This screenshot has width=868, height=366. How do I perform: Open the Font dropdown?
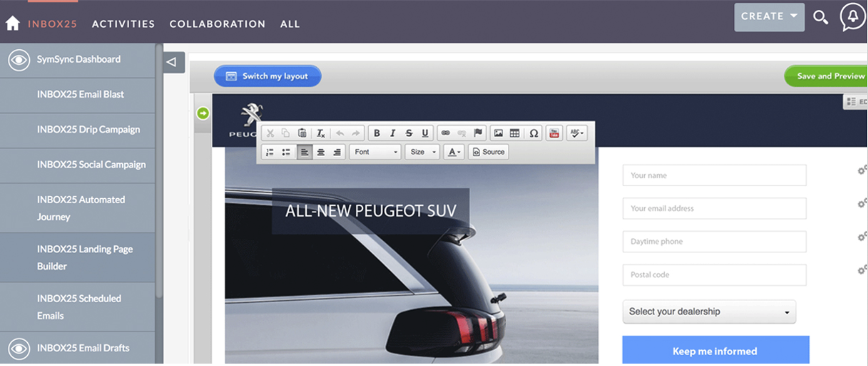point(375,152)
